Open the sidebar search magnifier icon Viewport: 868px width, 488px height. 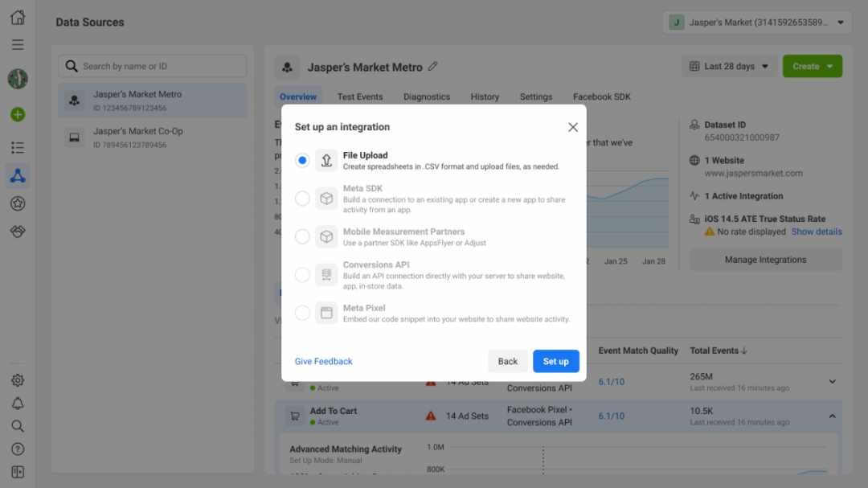pos(18,426)
